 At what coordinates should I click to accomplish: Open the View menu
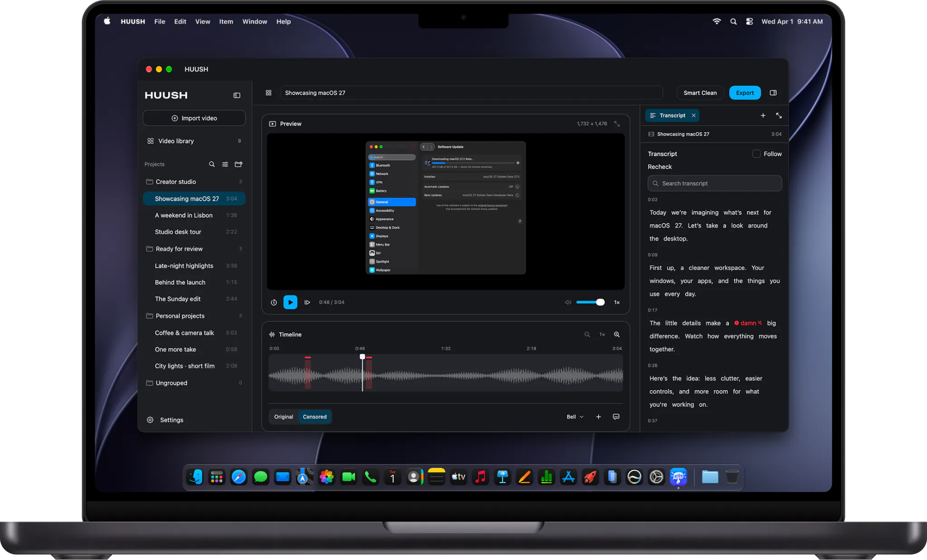(202, 21)
